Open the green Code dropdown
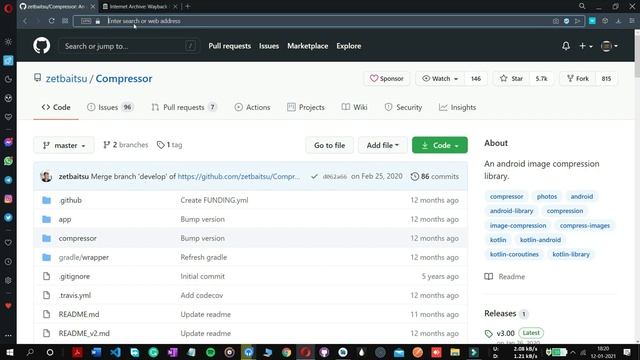Viewport: 640px width, 360px height. (440, 145)
